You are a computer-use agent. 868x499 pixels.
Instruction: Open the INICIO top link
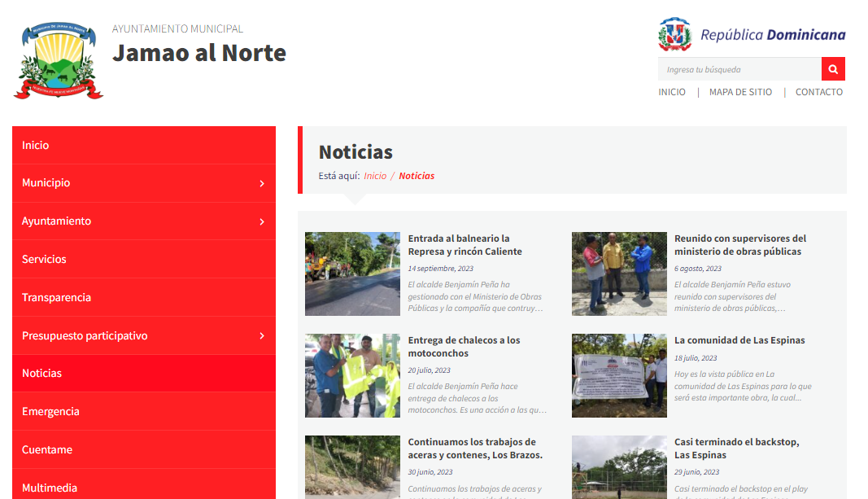coord(672,92)
